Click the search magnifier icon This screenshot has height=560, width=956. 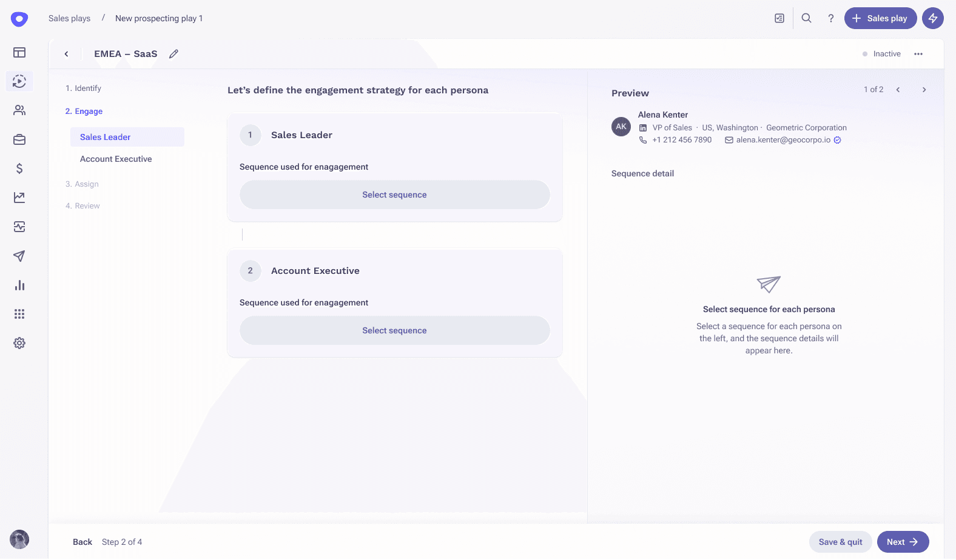806,18
